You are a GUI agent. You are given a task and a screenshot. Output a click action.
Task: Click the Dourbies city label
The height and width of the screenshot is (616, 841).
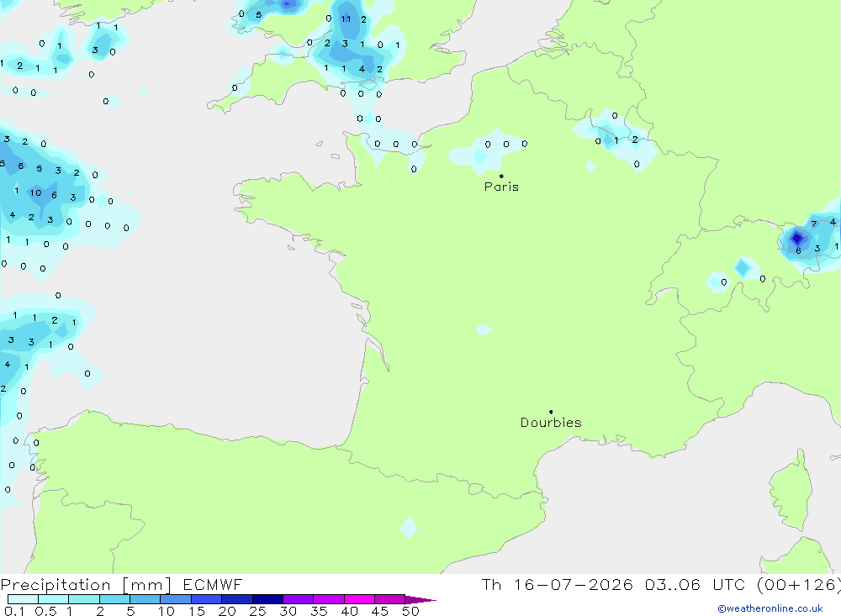pyautogui.click(x=551, y=423)
